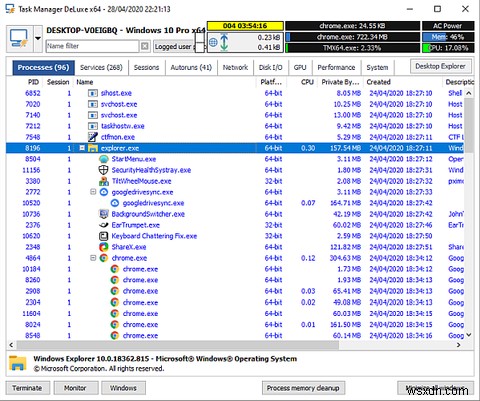Collapse the explorer.exe process tree
This screenshot has height=401, width=480.
pyautogui.click(x=82, y=148)
